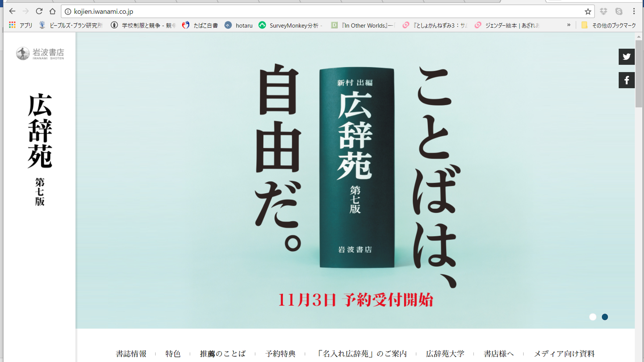Go back using the browser back arrow
This screenshot has width=644, height=362.
point(12,11)
